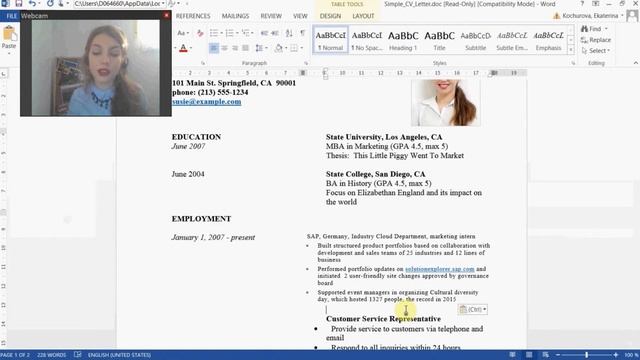Click the user account avatar picture
This screenshot has height=360, width=640.
(632, 16)
